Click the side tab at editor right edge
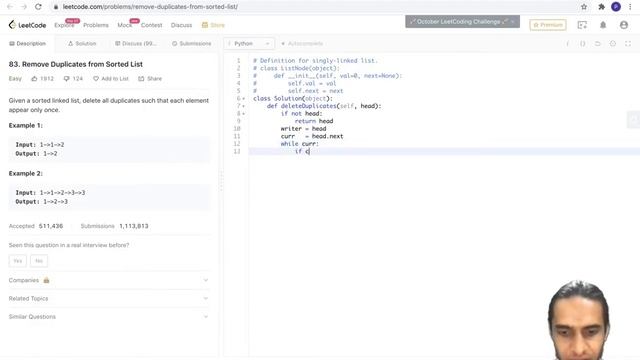This screenshot has height=360, width=640. click(x=634, y=119)
